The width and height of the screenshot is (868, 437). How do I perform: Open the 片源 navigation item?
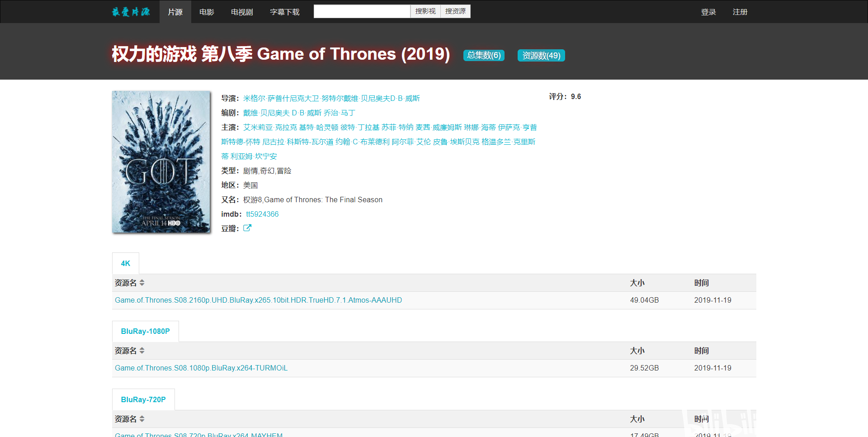click(175, 12)
